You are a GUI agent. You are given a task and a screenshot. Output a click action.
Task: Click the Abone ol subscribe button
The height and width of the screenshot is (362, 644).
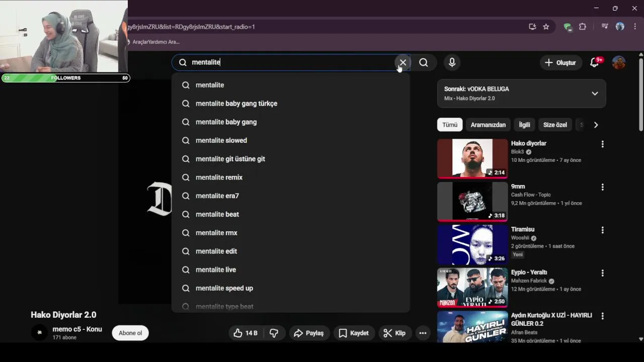click(130, 333)
